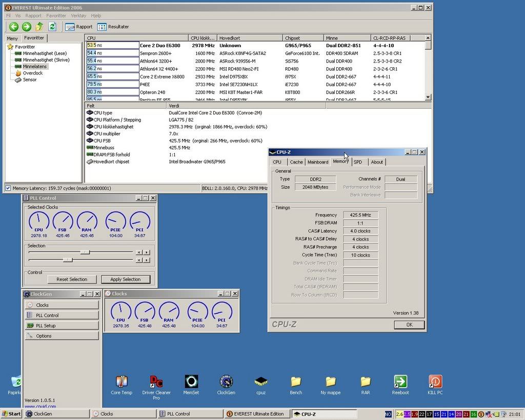Switch to the SPD tab in CPU-Z

pos(357,162)
